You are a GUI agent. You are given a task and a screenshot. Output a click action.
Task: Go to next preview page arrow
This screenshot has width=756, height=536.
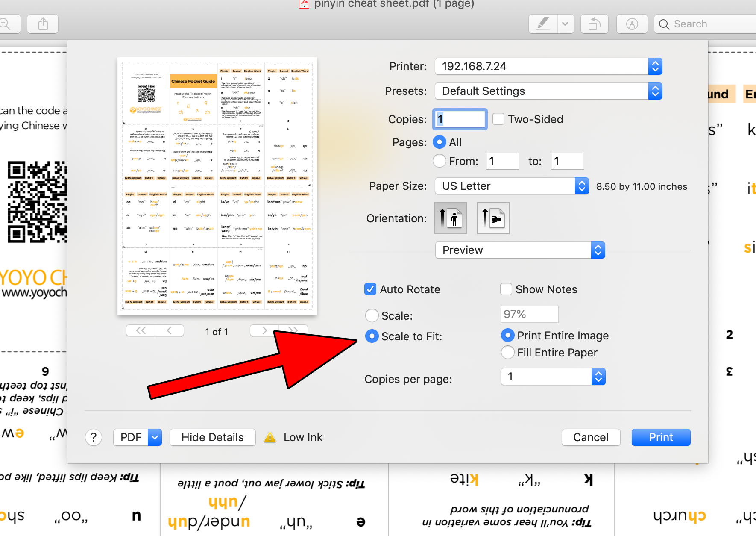(x=264, y=330)
